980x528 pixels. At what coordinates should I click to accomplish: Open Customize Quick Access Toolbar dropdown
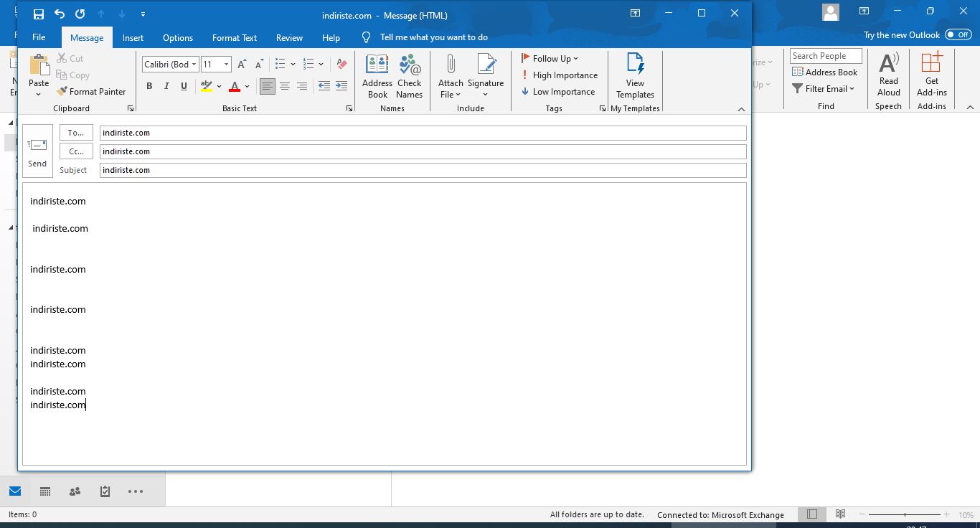click(143, 14)
